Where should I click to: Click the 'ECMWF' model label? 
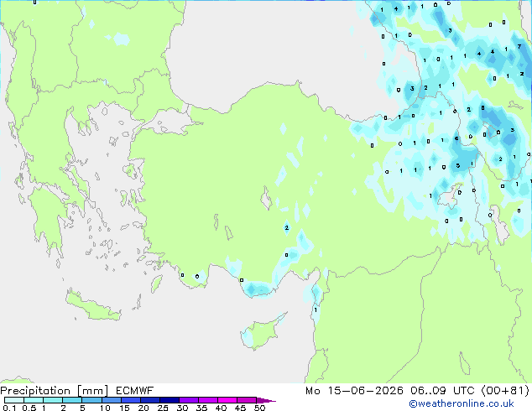(x=135, y=391)
